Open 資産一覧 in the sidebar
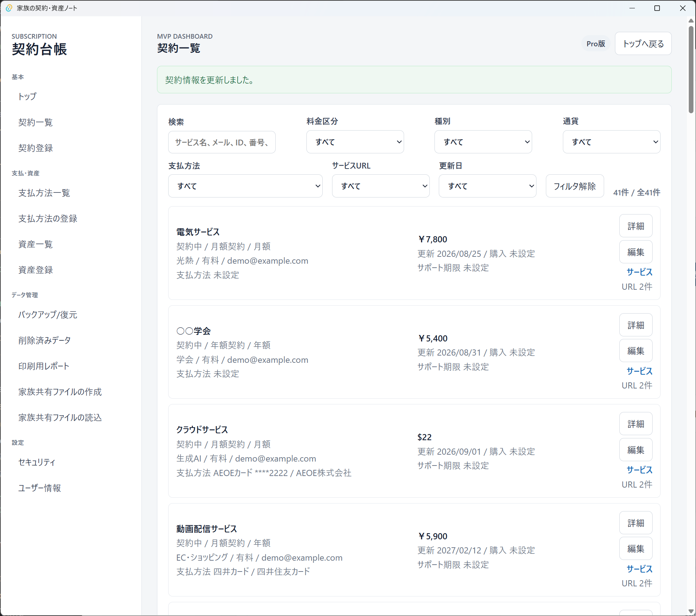Image resolution: width=696 pixels, height=616 pixels. 35,244
